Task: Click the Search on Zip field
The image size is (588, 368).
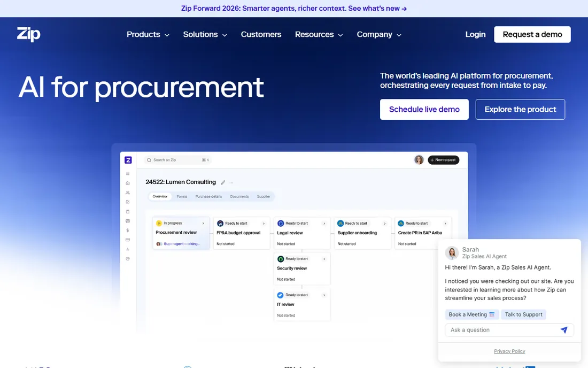Action: pos(178,160)
